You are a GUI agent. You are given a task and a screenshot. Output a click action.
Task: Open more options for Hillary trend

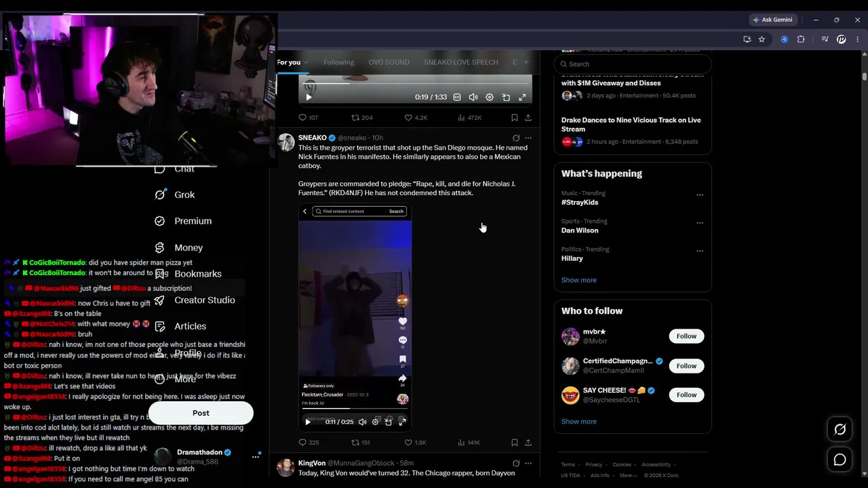[x=700, y=250]
